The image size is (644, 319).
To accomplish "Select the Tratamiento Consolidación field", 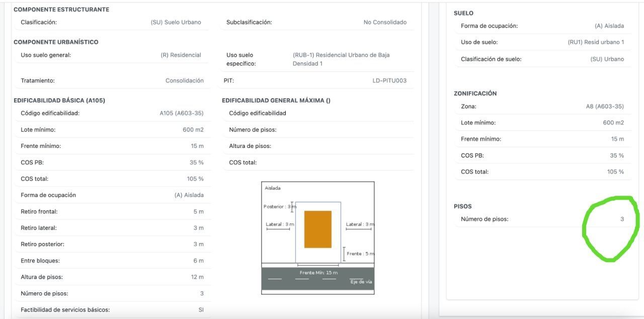I will click(112, 81).
